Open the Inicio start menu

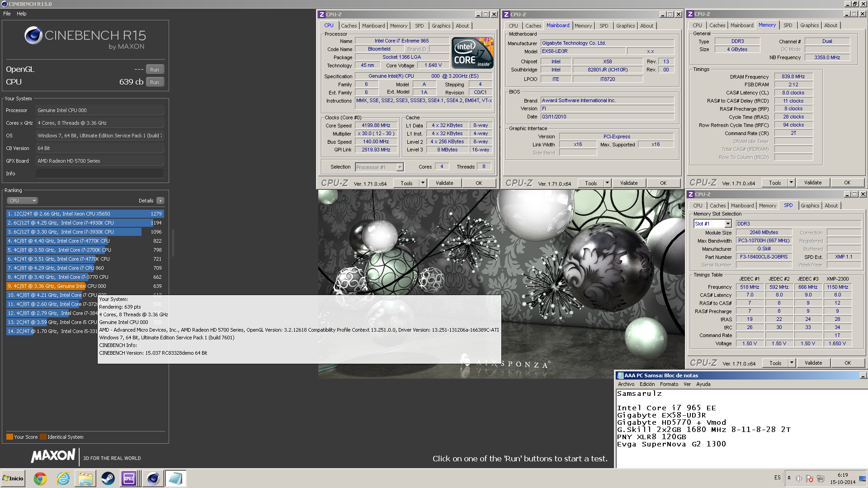[x=13, y=479]
